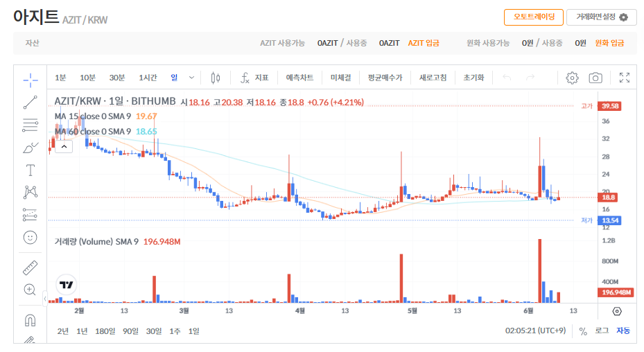
Task: Click 새로고침 to refresh the chart
Action: (x=433, y=78)
